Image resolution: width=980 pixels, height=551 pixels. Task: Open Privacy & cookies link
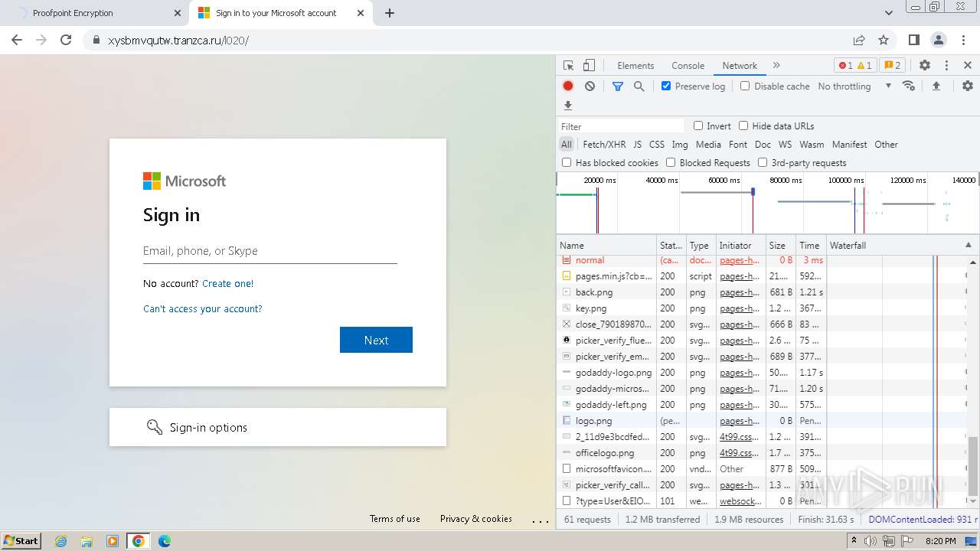476,518
